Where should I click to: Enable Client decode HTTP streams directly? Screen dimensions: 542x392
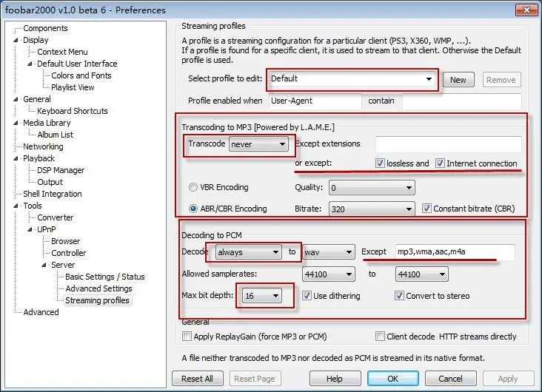(x=380, y=337)
